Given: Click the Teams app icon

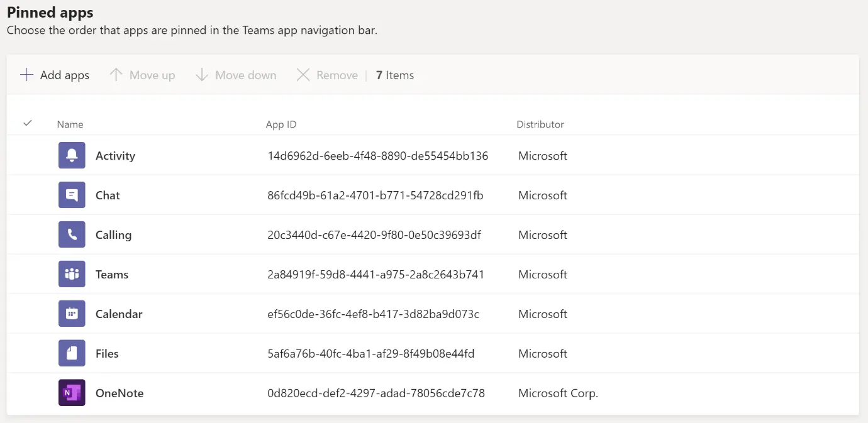Looking at the screenshot, I should (72, 274).
